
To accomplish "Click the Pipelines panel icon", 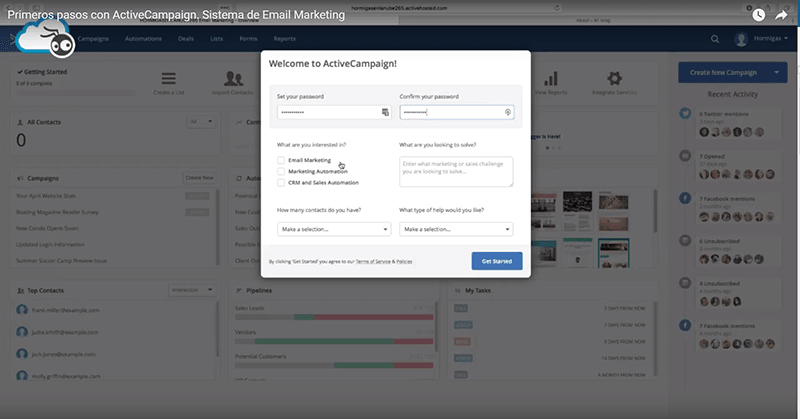I will 239,290.
